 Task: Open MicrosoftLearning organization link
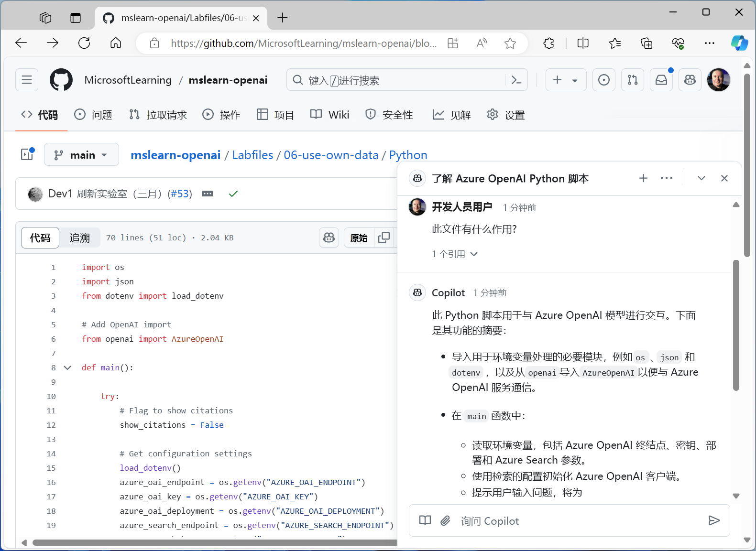click(x=128, y=80)
